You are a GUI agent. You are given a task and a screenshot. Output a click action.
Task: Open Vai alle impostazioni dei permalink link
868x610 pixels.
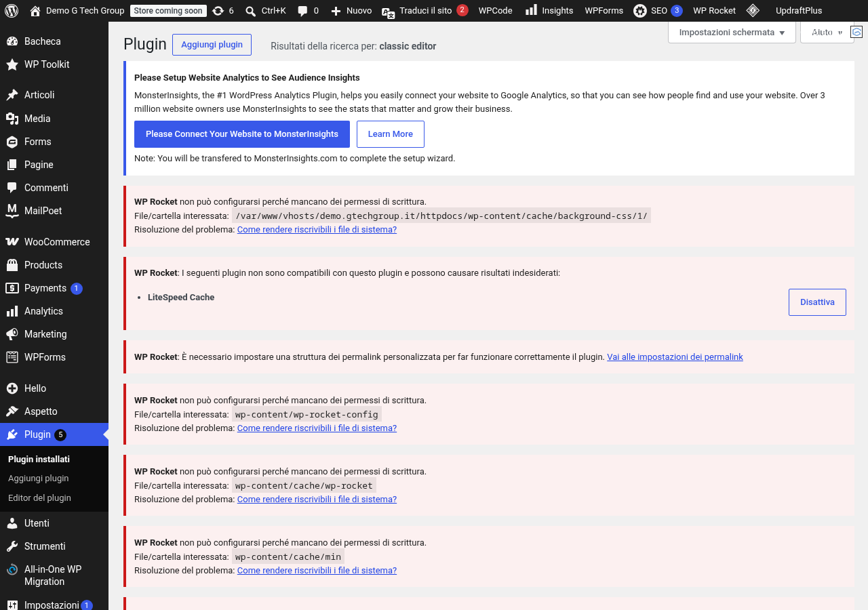coord(675,357)
